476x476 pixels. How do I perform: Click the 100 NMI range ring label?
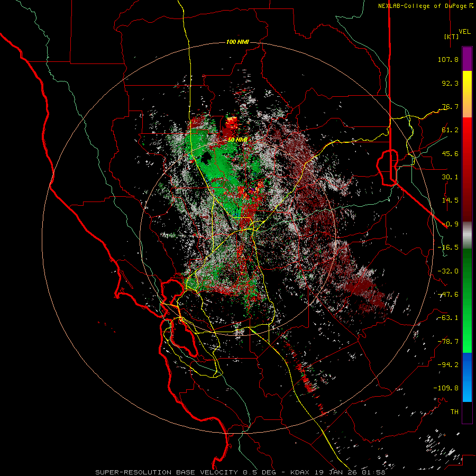[x=237, y=42]
